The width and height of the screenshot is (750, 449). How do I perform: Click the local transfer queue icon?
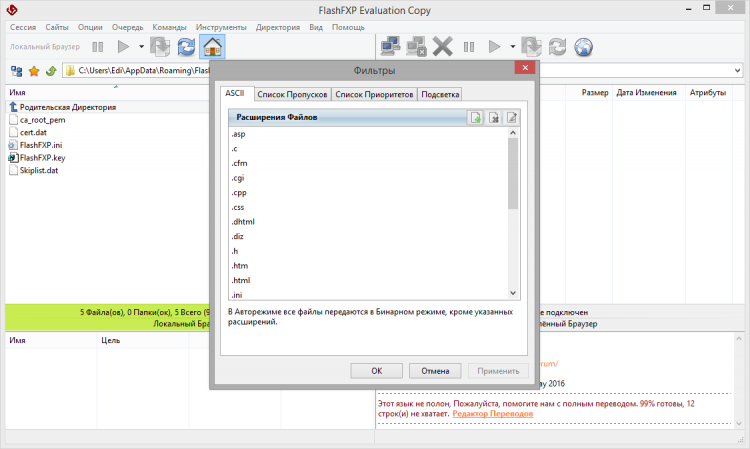160,47
